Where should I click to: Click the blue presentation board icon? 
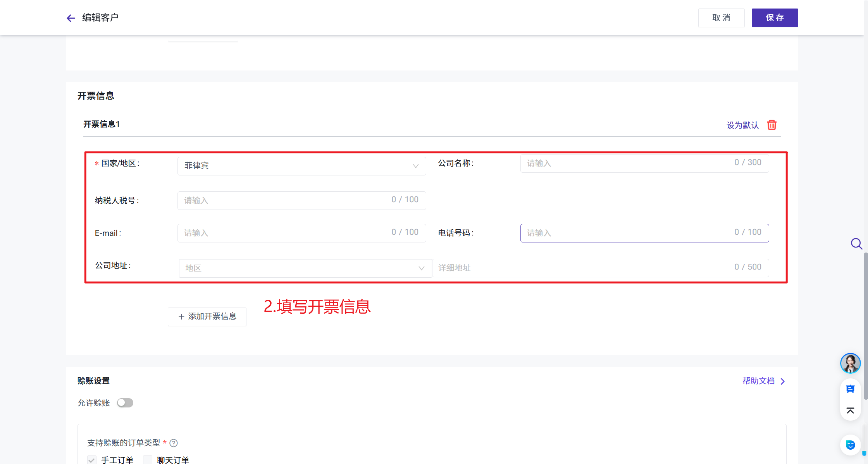coord(850,389)
